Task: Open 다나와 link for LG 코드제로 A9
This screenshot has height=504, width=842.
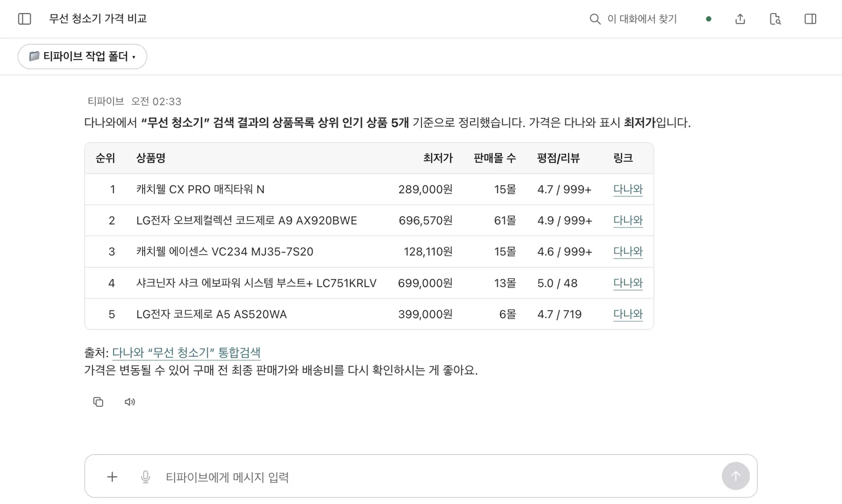Action: click(628, 220)
